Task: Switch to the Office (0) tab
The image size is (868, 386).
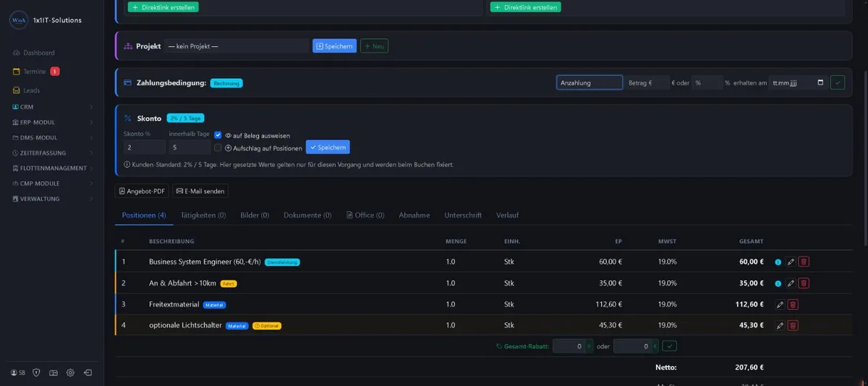Action: pos(365,215)
